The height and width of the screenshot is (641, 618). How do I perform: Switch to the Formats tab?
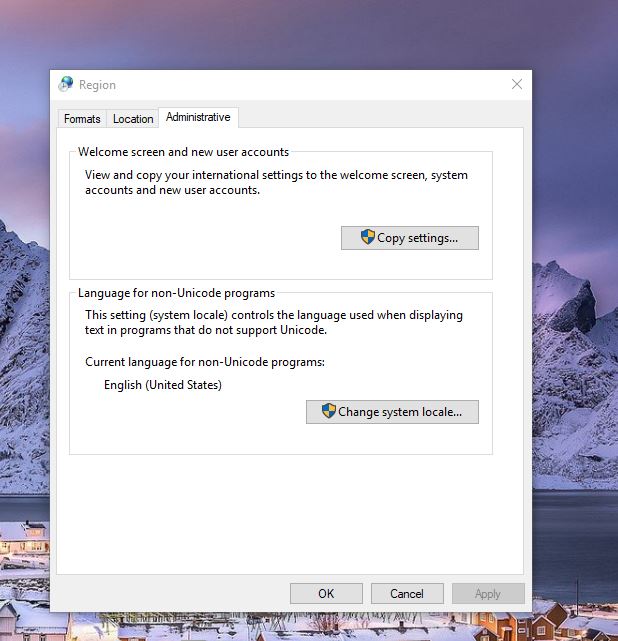coord(82,119)
